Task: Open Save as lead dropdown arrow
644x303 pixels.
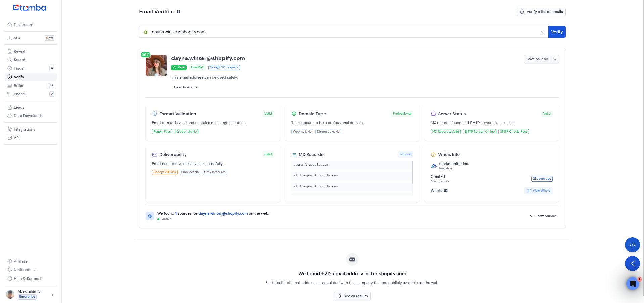Action: pyautogui.click(x=555, y=59)
